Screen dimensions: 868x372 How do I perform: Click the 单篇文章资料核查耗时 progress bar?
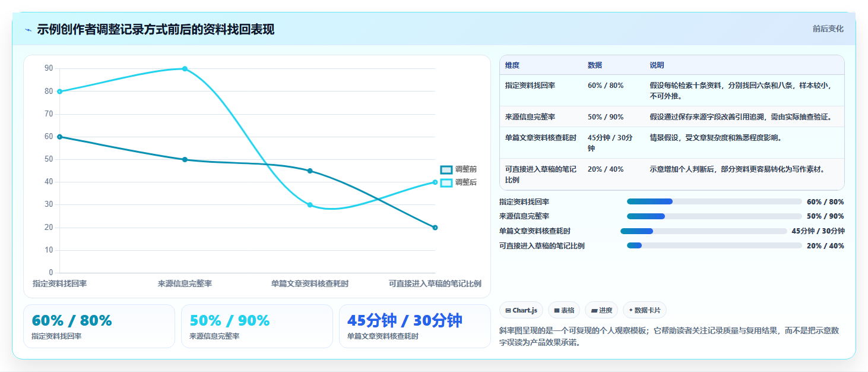[704, 231]
